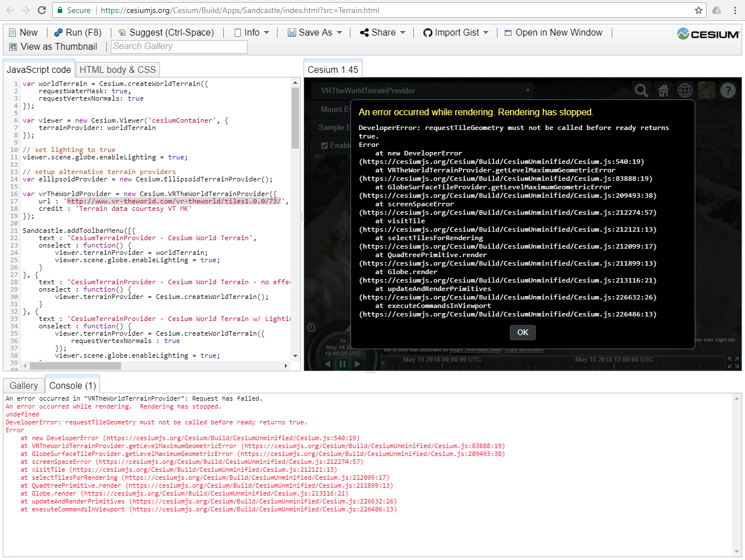The image size is (745, 560).
Task: Toggle the Enable checkbox in viewer toolbar
Action: (324, 146)
